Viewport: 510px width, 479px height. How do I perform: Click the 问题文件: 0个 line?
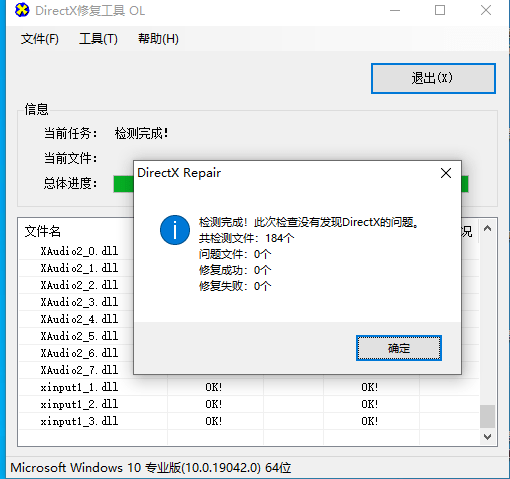point(235,254)
